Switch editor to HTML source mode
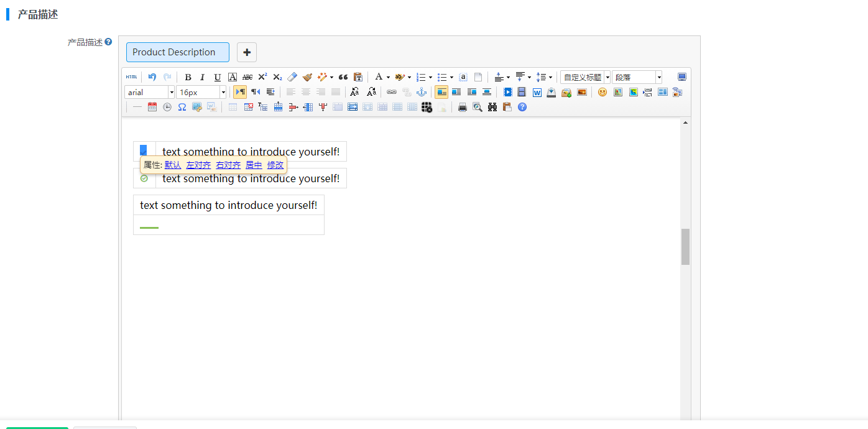The height and width of the screenshot is (429, 868). tap(131, 77)
